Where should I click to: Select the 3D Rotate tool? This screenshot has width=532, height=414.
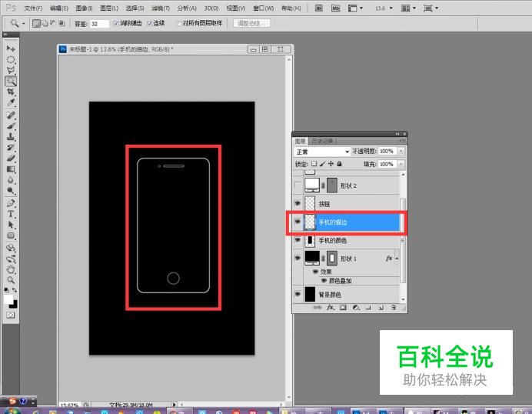pyautogui.click(x=11, y=248)
